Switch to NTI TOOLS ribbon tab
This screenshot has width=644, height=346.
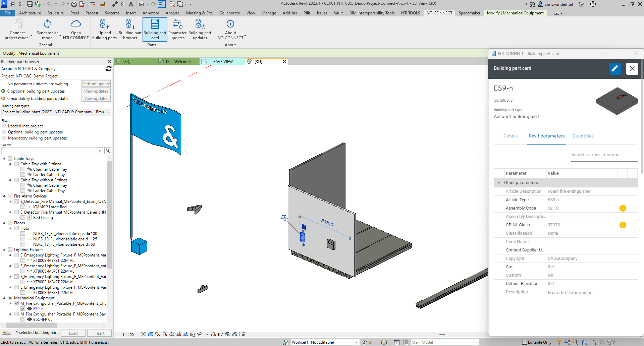coord(411,13)
